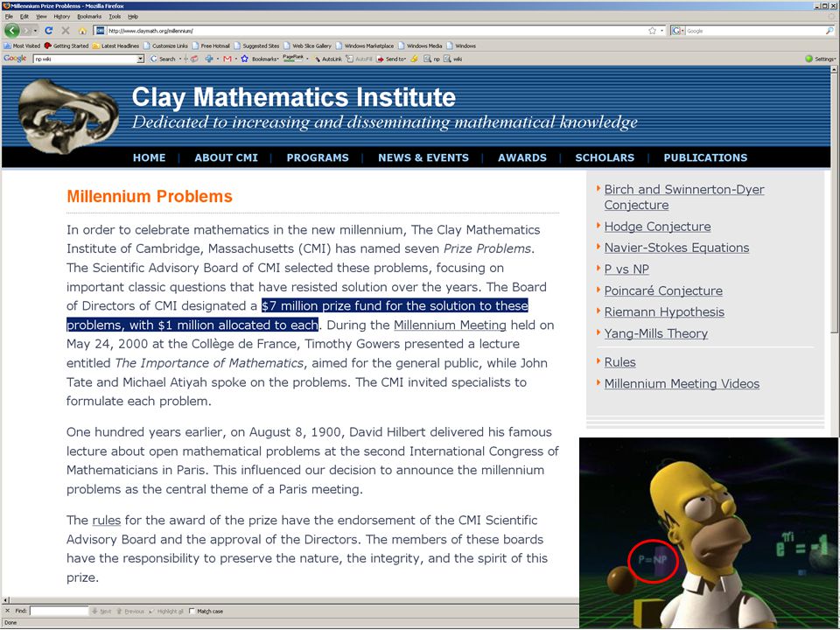840x630 pixels.
Task: Open the Millennium Meeting Videos link
Action: point(682,383)
